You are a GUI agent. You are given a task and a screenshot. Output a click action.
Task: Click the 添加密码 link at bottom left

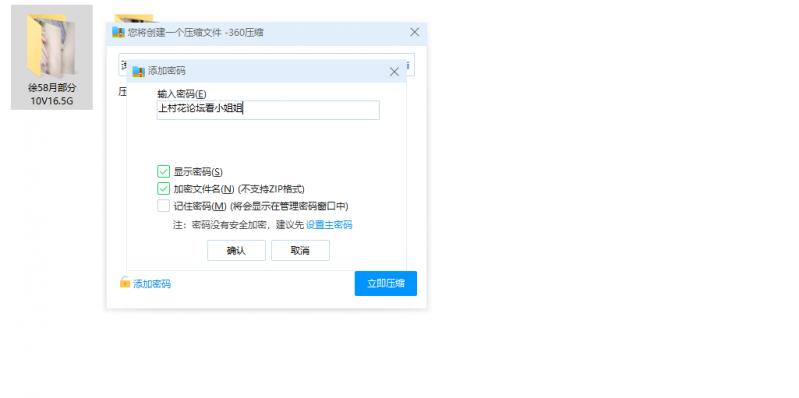click(x=152, y=284)
